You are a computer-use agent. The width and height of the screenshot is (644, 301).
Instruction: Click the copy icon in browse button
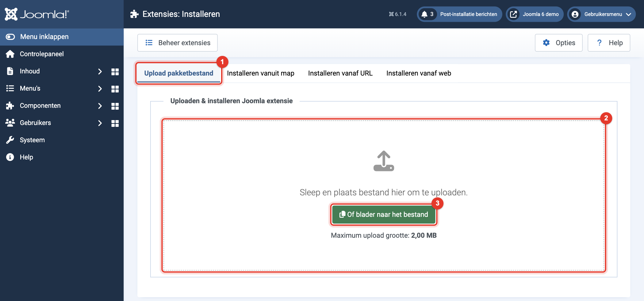tap(342, 214)
